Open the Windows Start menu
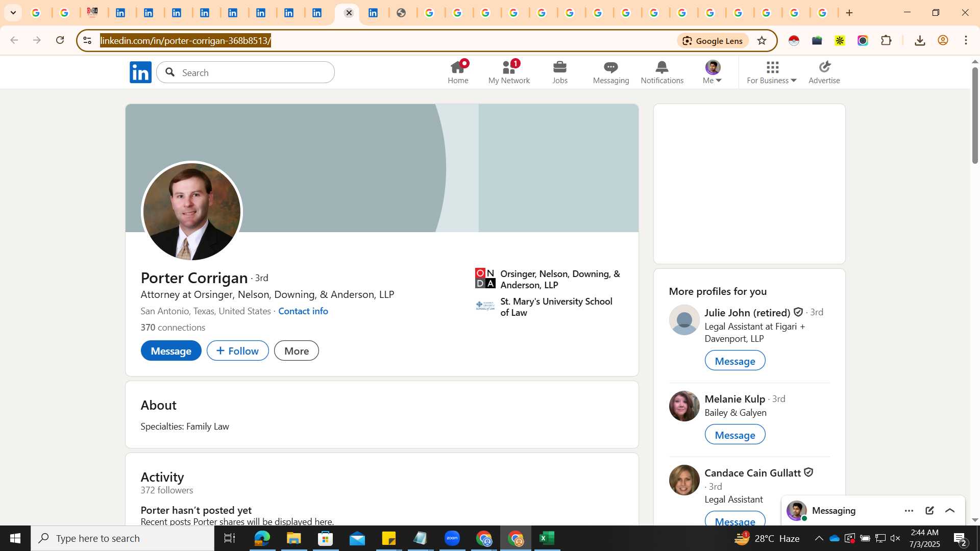 [15, 538]
